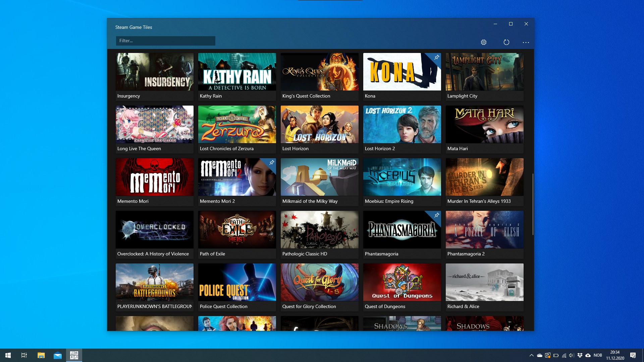Unpin the Kona tile via pin icon
The image size is (644, 362).
click(x=436, y=57)
